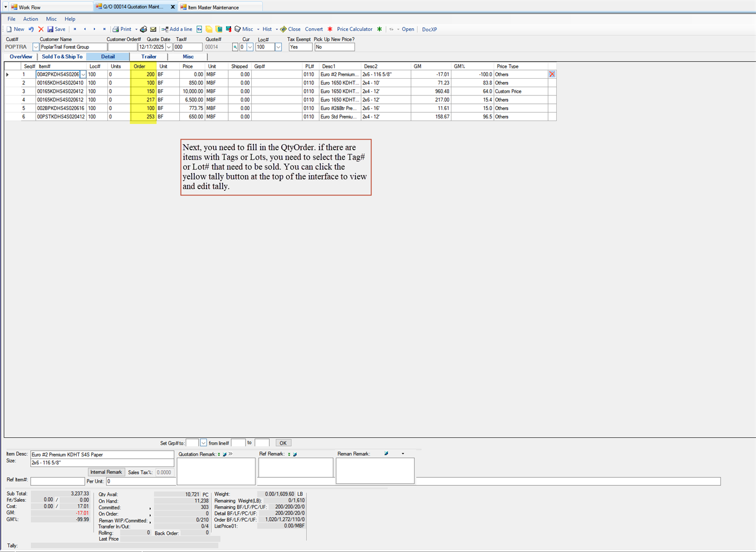Switch to the Trailer tab

[149, 56]
